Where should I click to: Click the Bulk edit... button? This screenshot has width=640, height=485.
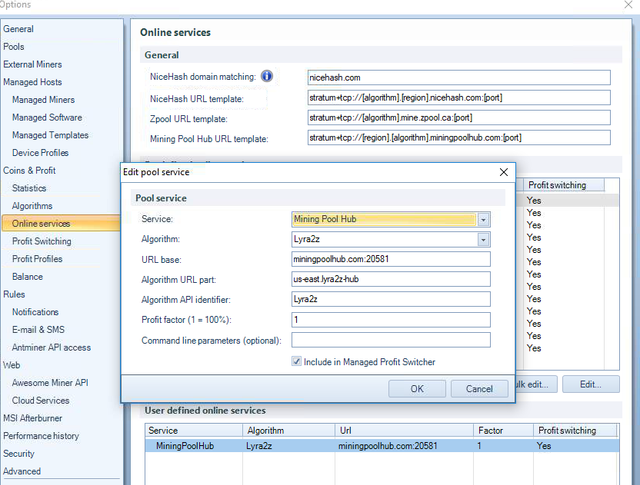click(536, 384)
